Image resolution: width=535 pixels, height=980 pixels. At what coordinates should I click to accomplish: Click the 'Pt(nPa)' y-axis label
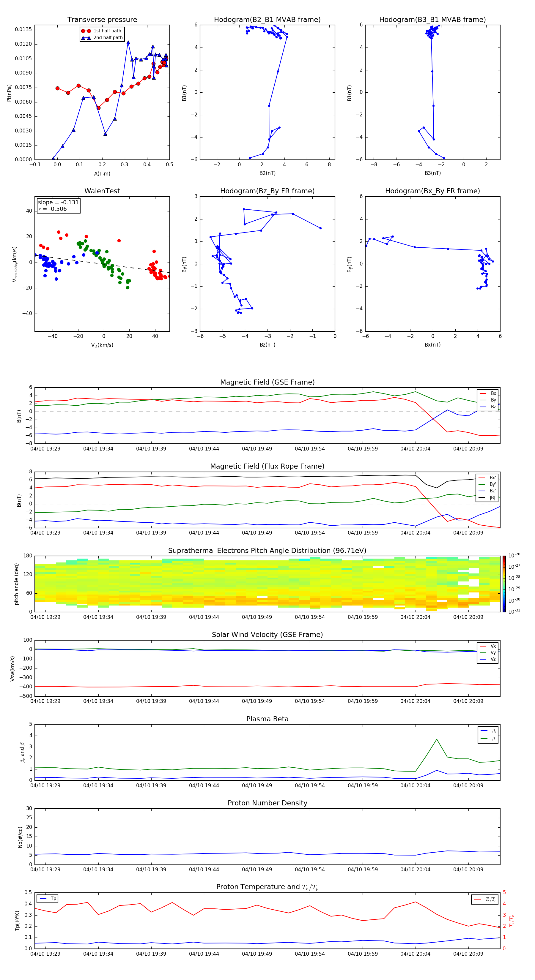(9, 93)
